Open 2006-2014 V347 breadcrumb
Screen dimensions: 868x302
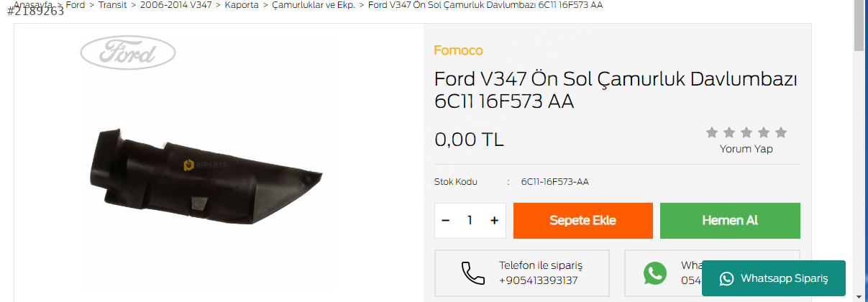pos(176,5)
